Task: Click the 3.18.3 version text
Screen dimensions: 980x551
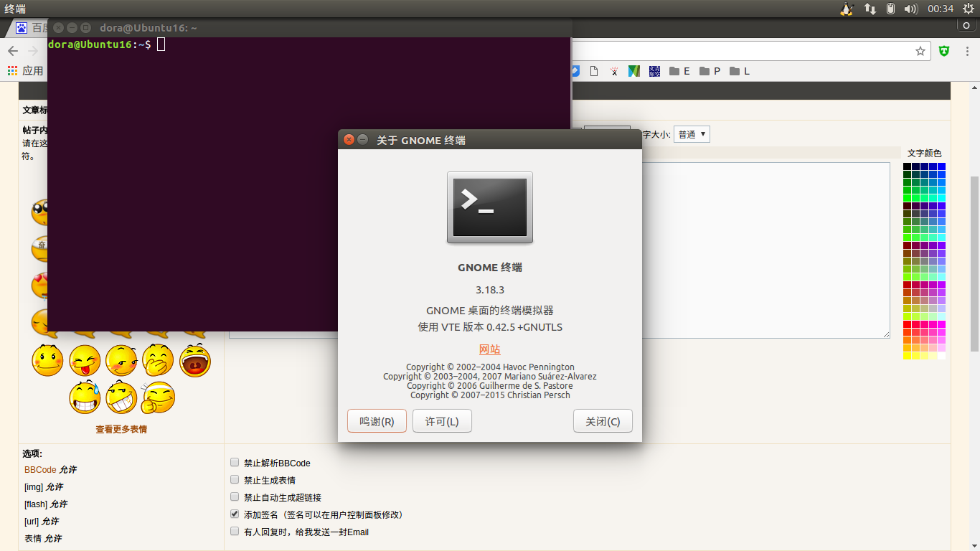Action: coord(490,290)
